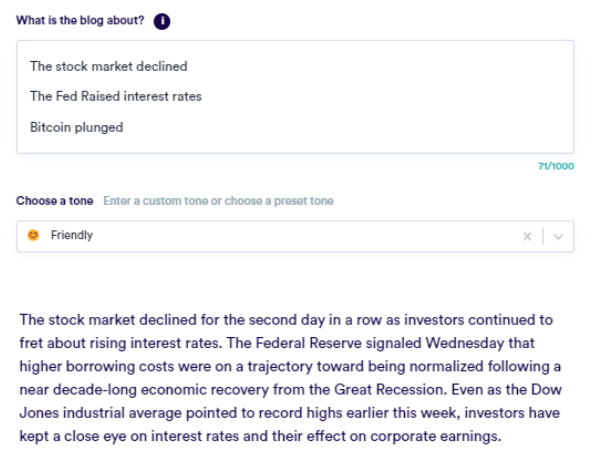Screen dimensions: 604x468
Task: Click the "Choose a tone" label
Action: 55,201
